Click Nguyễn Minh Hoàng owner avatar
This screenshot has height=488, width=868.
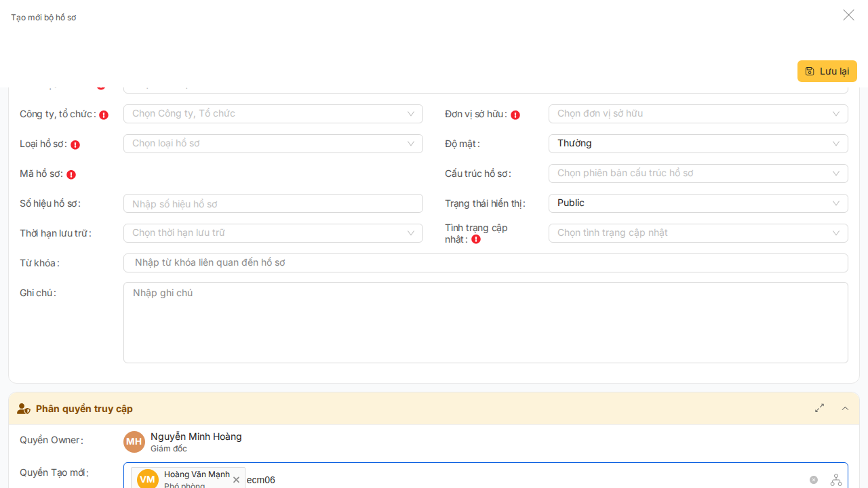click(x=134, y=442)
